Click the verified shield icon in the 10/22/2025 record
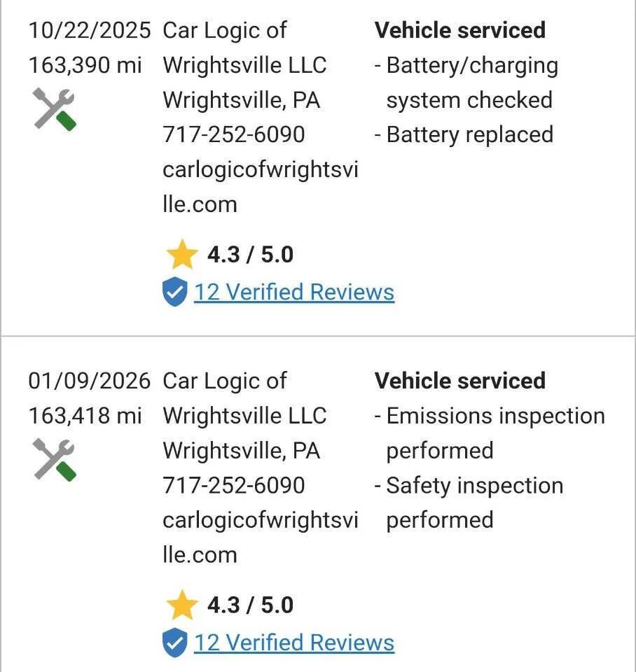 175,292
